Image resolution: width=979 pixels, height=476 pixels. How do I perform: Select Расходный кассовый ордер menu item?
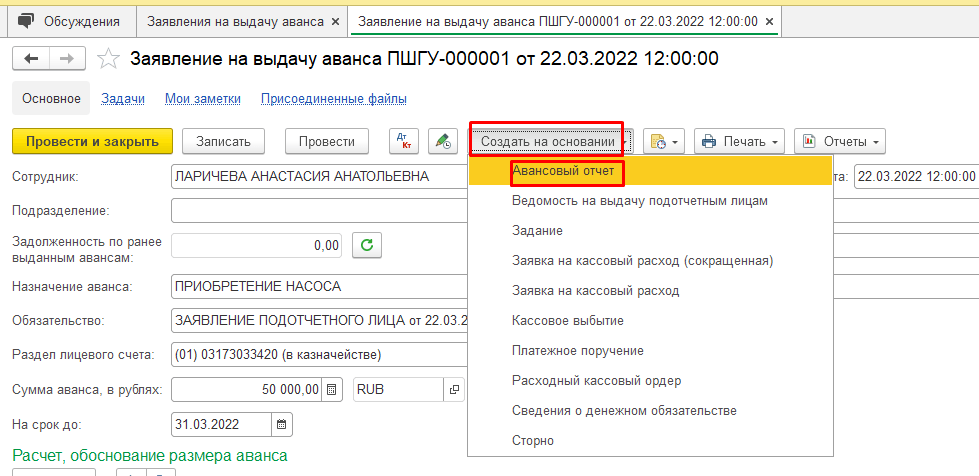[x=596, y=381]
